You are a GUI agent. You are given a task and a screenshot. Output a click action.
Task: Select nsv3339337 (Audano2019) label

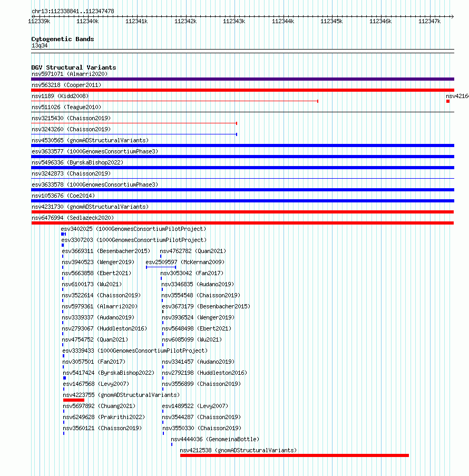click(99, 318)
